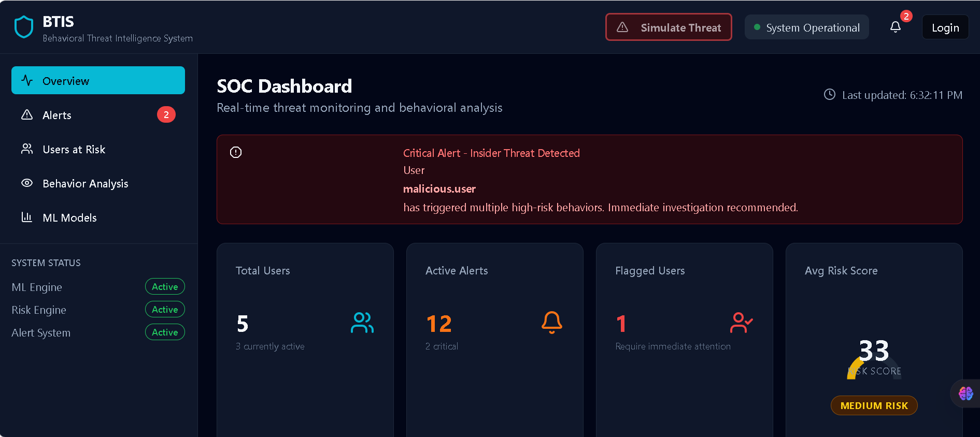Click the Alert System Active status badge
The image size is (980, 437).
coord(165,332)
